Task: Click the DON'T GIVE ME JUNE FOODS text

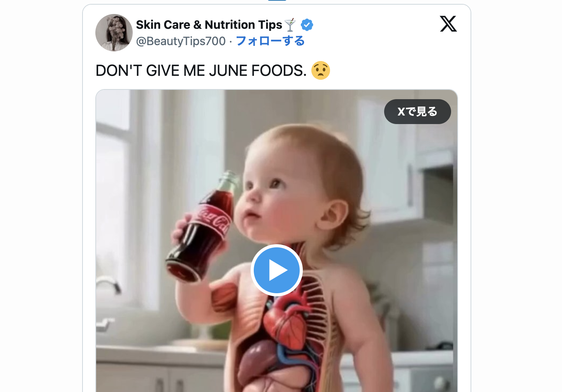Action: pos(201,71)
